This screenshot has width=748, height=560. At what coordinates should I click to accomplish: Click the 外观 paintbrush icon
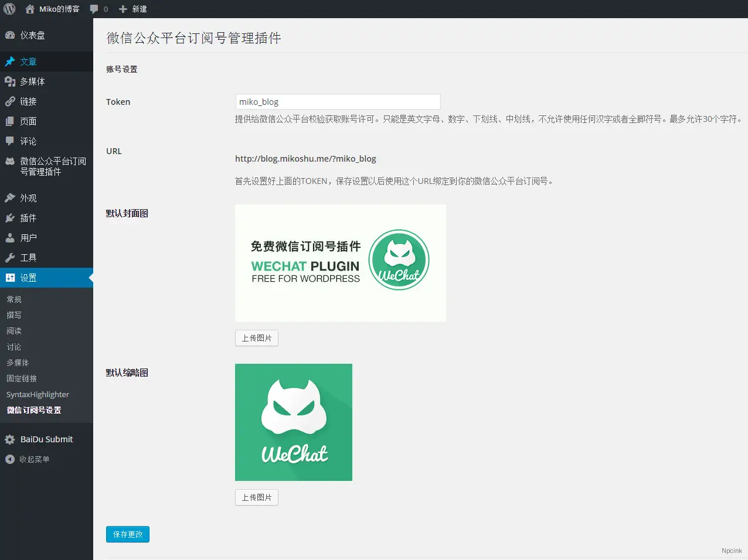(x=10, y=198)
